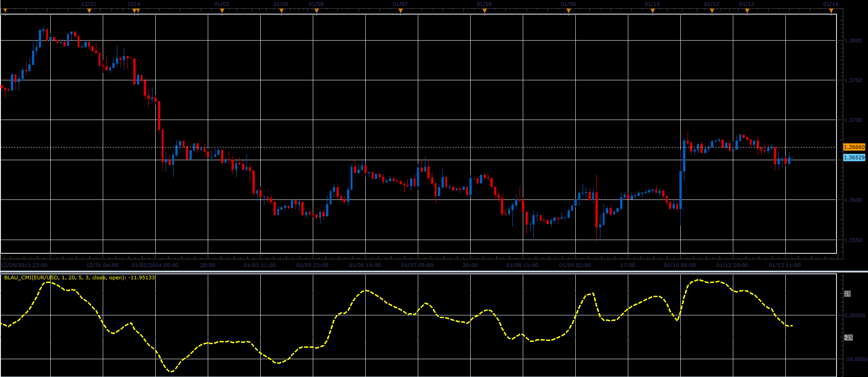Viewport: 868px width, 377px height.
Task: Click the 01/12 20:00 time label
Action: (x=732, y=265)
